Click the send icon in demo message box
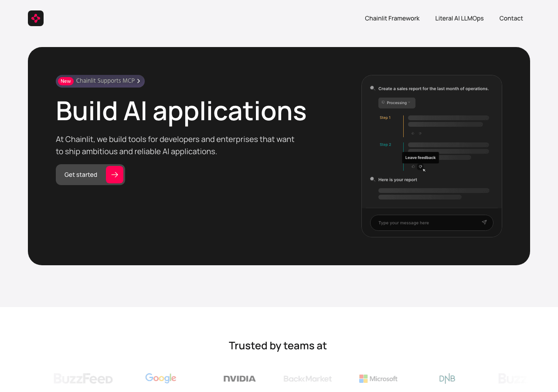 [484, 223]
